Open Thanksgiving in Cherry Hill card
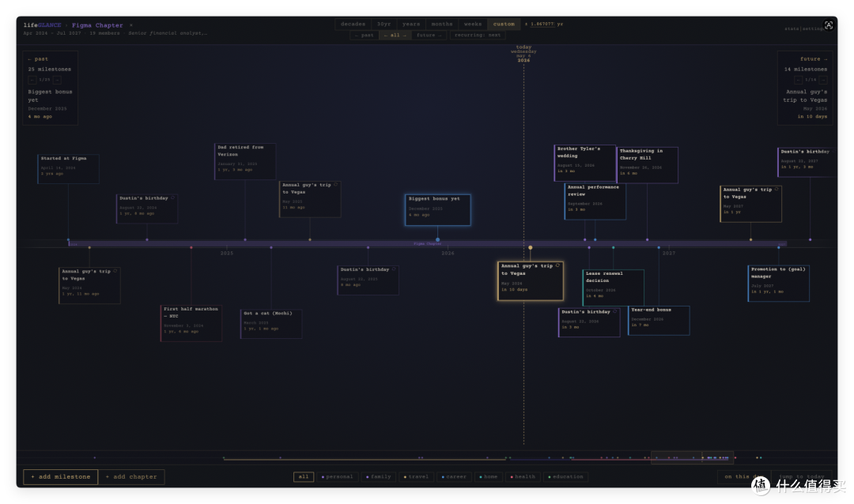This screenshot has width=854, height=504. click(648, 165)
